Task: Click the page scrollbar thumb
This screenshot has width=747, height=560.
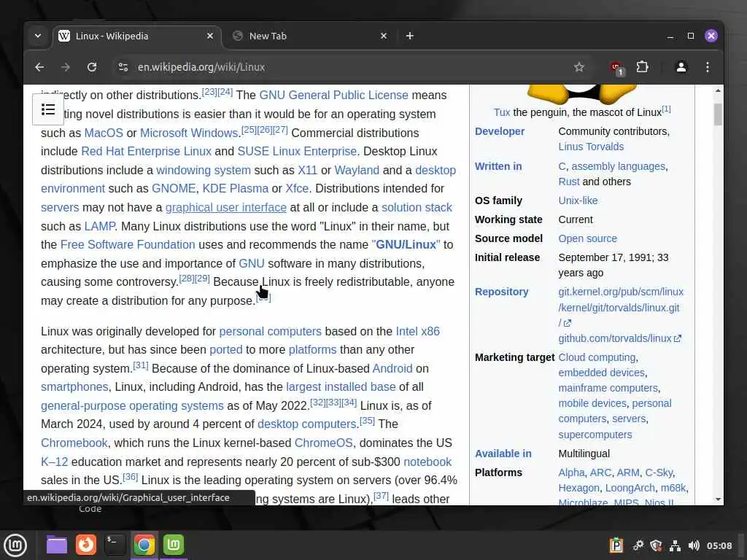Action: 718,114
